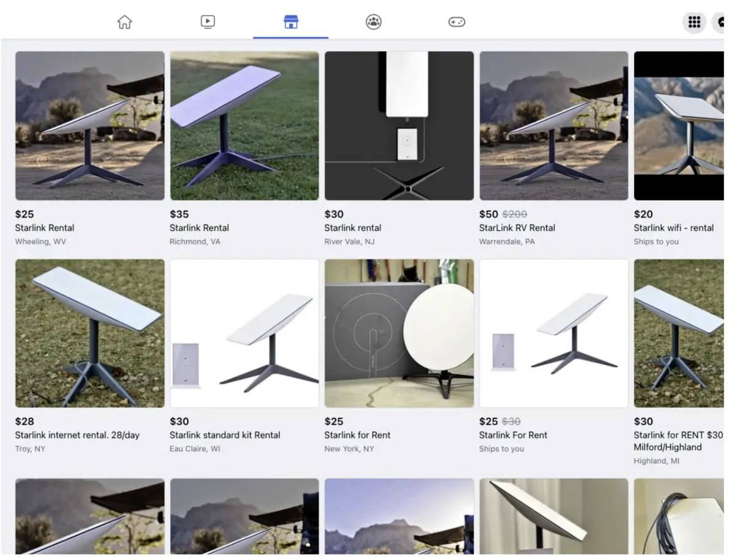Open 'Starlink wifi - rental' listing title
This screenshot has width=733, height=560.
[x=673, y=228]
